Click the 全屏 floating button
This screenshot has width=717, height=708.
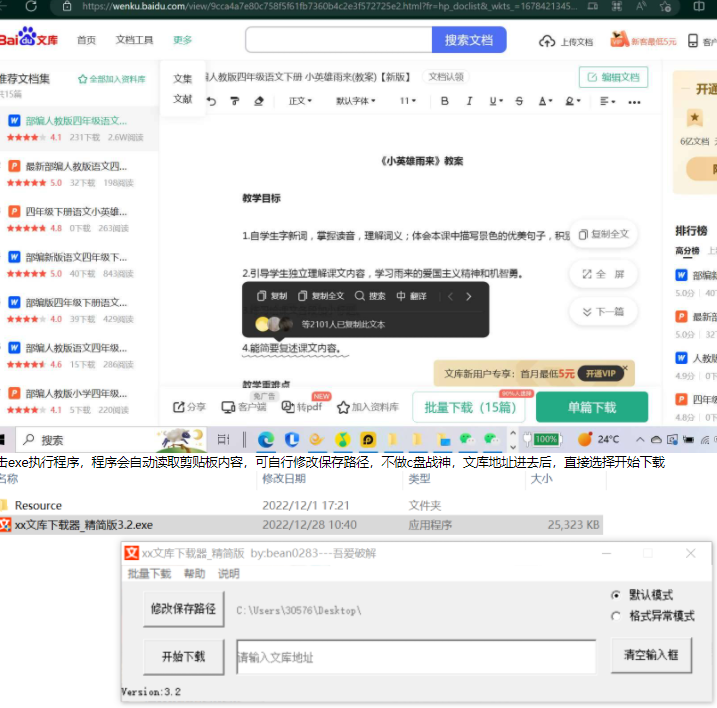(x=603, y=274)
